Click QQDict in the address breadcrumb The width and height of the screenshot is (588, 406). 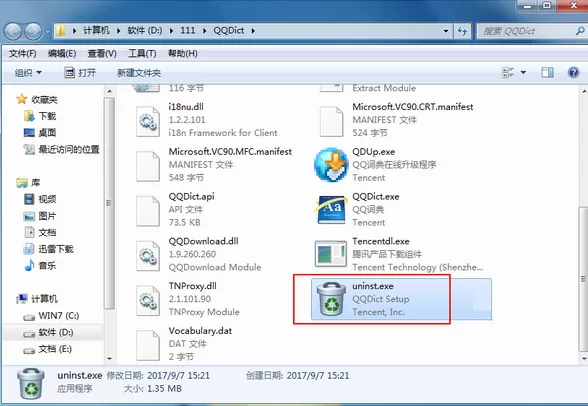(229, 31)
